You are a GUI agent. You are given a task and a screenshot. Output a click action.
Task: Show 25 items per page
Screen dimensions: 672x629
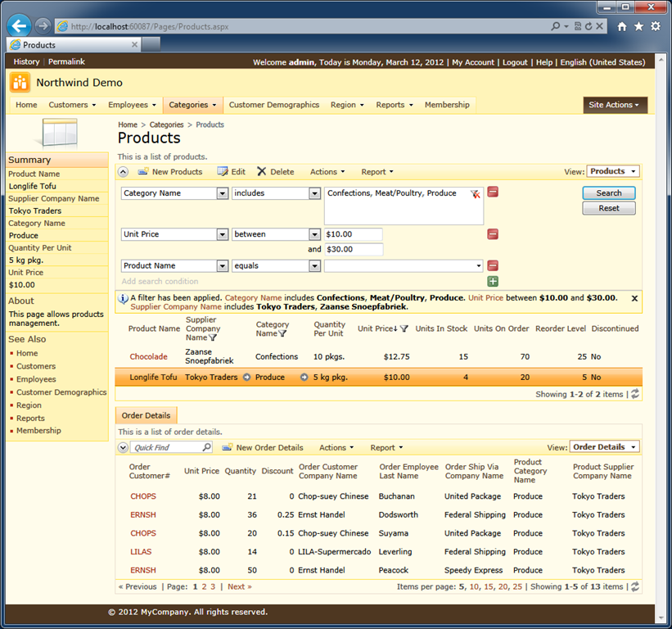[x=517, y=586]
